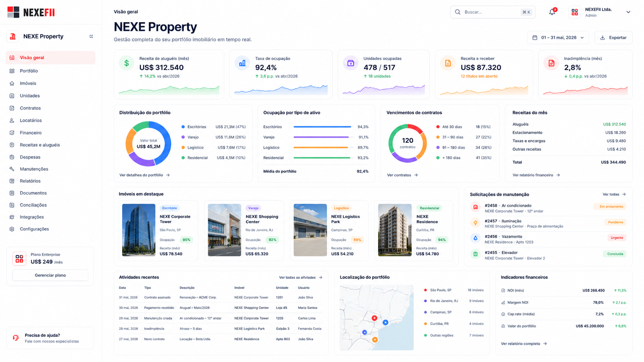The height and width of the screenshot is (362, 644).
Task: Open the date range dropdown 01 – 31 mai, 2026
Action: (558, 38)
